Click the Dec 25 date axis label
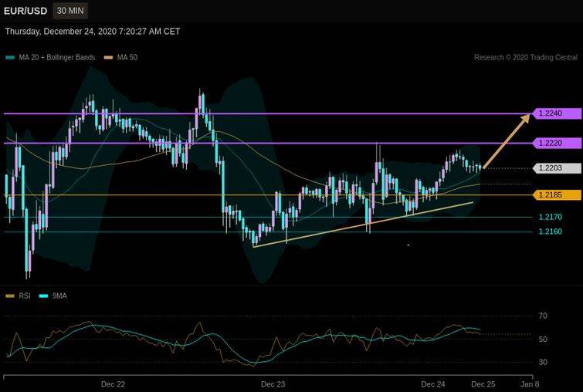 [483, 384]
